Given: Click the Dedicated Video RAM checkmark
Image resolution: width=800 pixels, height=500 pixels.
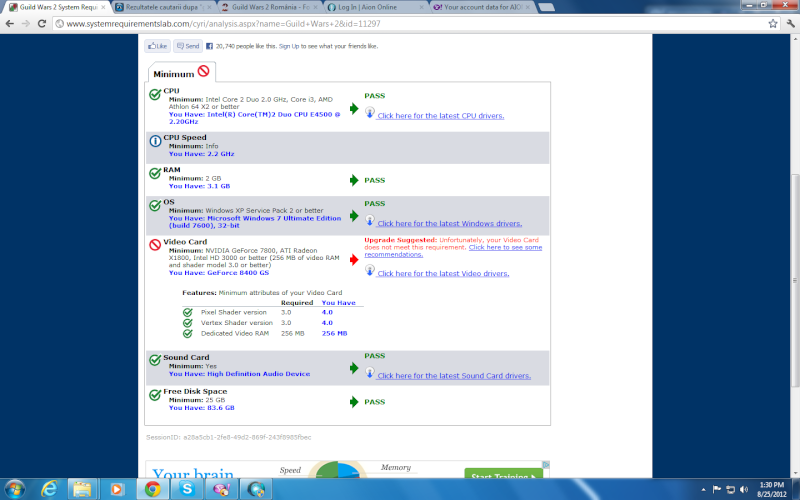Looking at the screenshot, I should [x=188, y=334].
